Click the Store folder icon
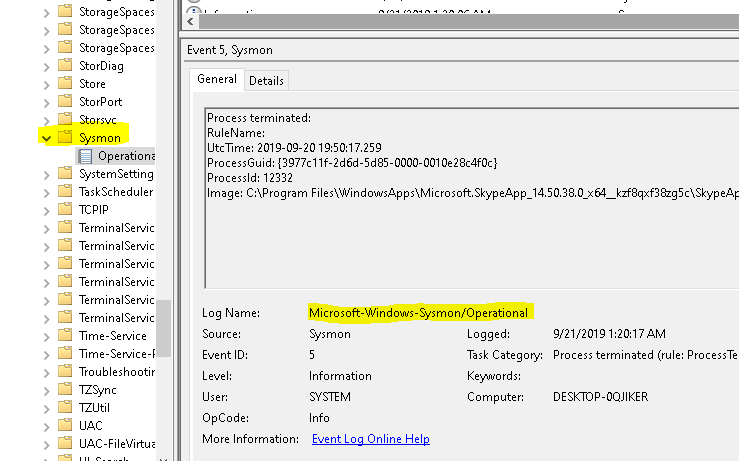The width and height of the screenshot is (739, 461). tap(65, 83)
